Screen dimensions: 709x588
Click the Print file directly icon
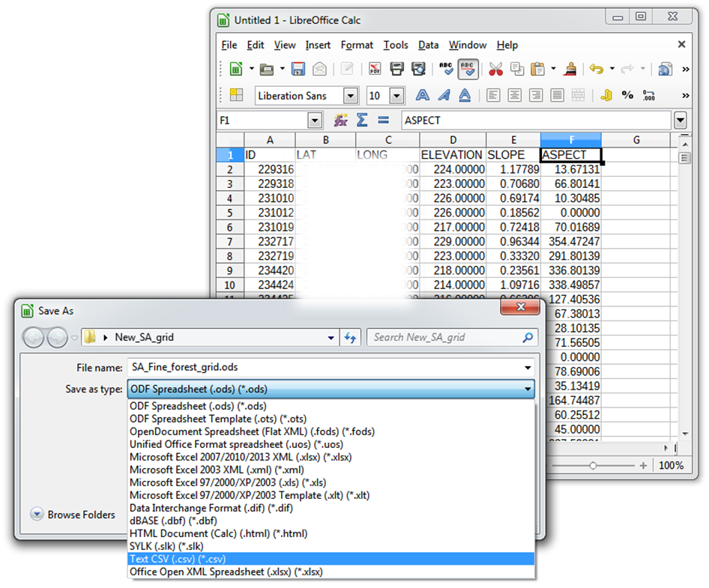pos(396,69)
